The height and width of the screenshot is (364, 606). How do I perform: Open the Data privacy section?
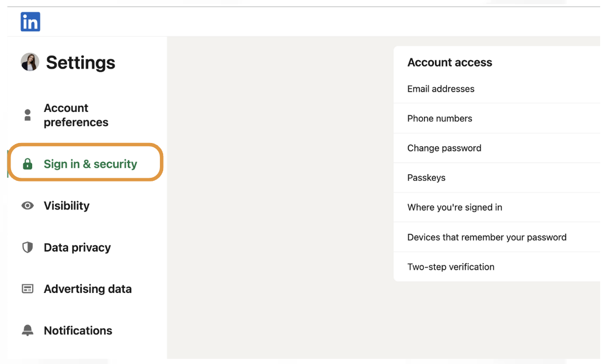(77, 247)
